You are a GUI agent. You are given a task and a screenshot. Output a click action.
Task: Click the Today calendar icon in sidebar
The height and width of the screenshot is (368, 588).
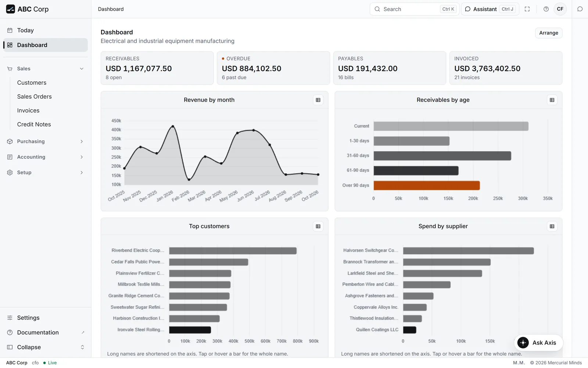[x=10, y=31]
